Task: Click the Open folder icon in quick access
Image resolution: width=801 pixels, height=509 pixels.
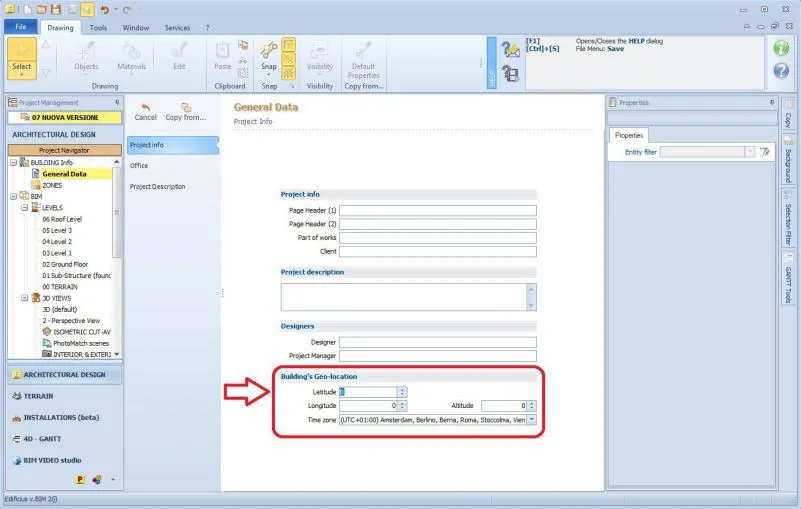Action: (x=41, y=9)
